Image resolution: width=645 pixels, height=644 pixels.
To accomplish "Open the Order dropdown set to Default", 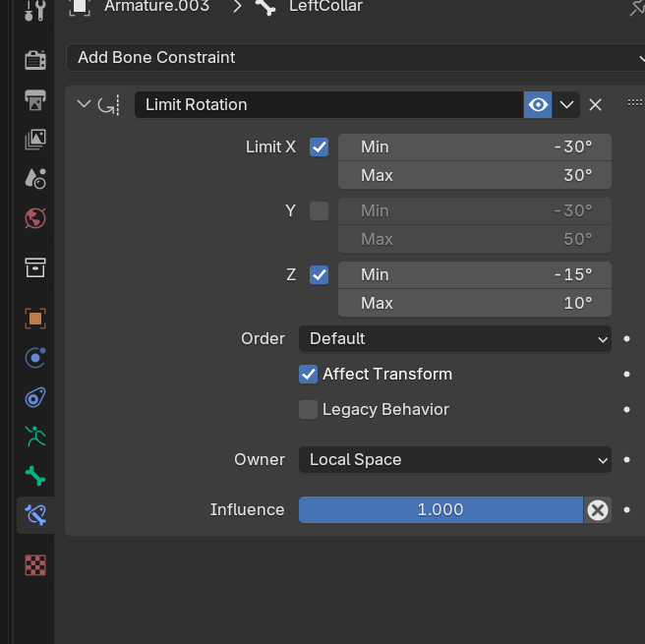I will tap(455, 339).
